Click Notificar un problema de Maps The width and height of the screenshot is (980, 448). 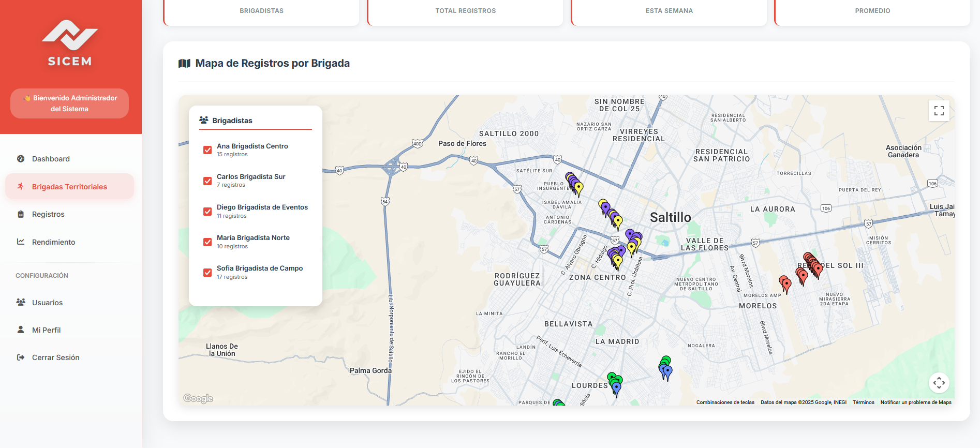click(916, 402)
